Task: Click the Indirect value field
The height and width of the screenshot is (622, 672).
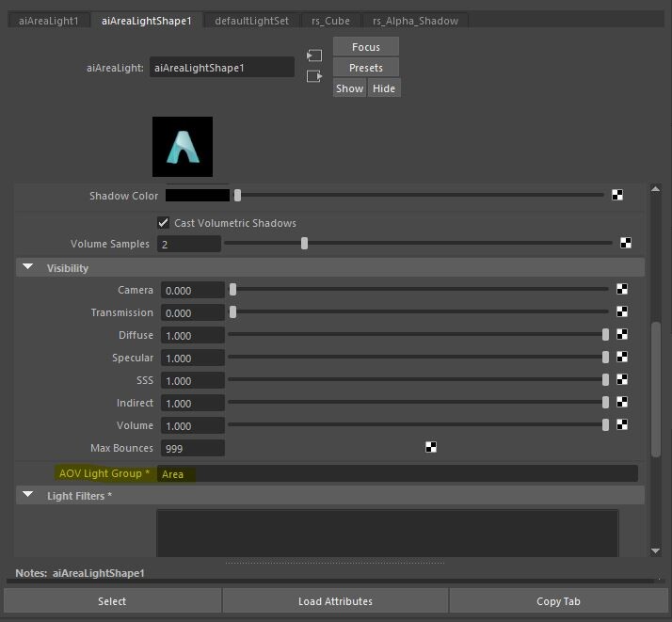Action: pos(192,403)
